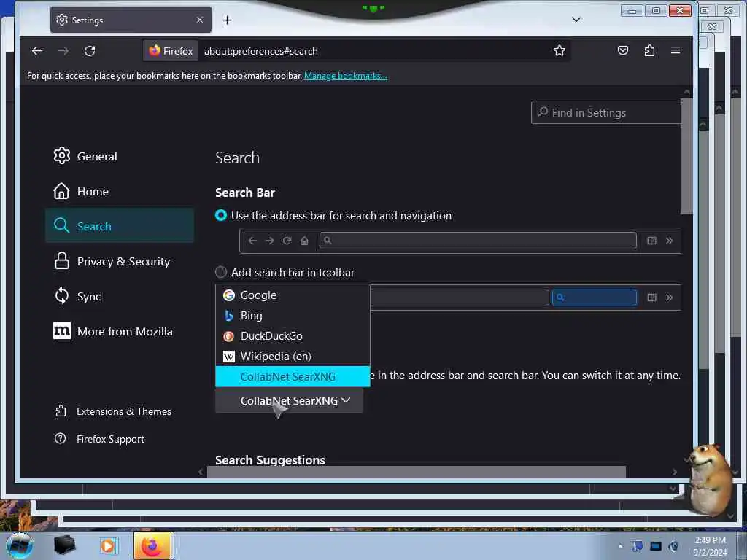Click the horizontal scrollbar right arrow
Viewport: 747px width, 560px height.
[675, 472]
